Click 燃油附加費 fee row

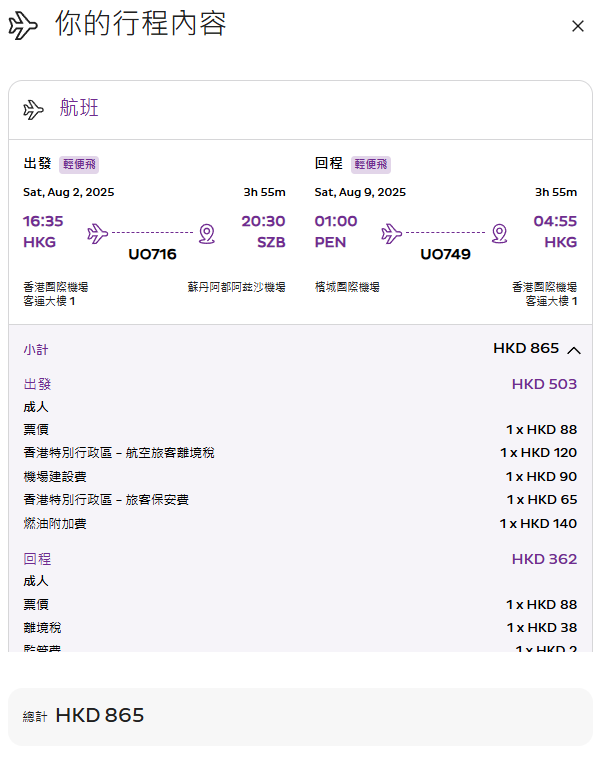[x=300, y=523]
